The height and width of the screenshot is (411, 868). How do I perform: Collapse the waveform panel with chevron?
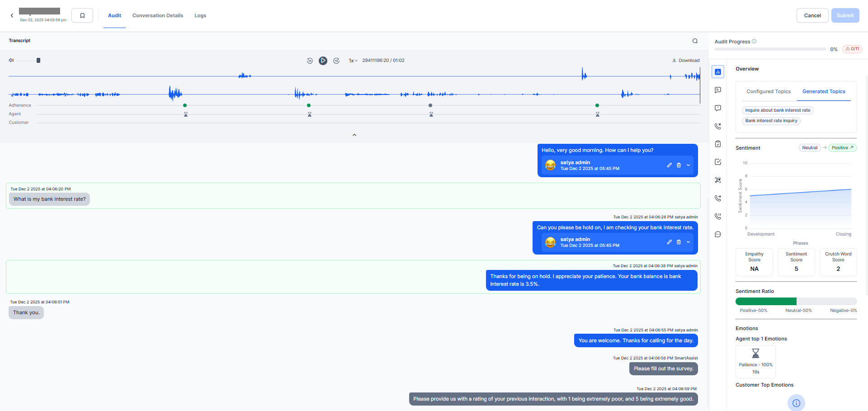[354, 135]
